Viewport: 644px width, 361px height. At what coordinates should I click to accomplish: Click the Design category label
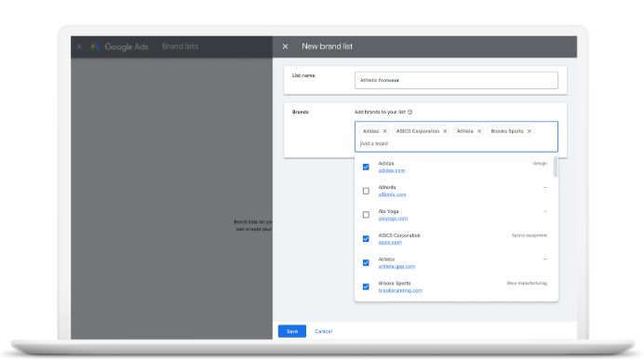click(x=540, y=164)
